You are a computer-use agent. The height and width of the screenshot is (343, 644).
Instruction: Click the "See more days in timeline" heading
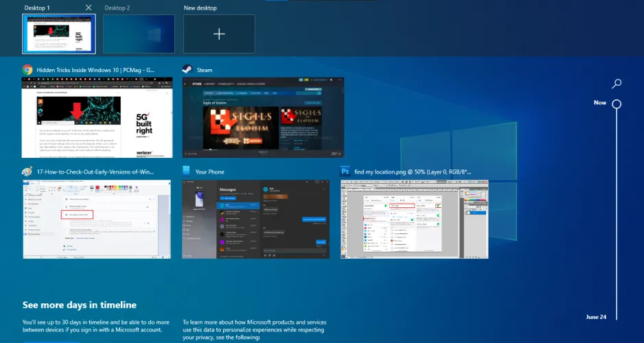tap(79, 305)
